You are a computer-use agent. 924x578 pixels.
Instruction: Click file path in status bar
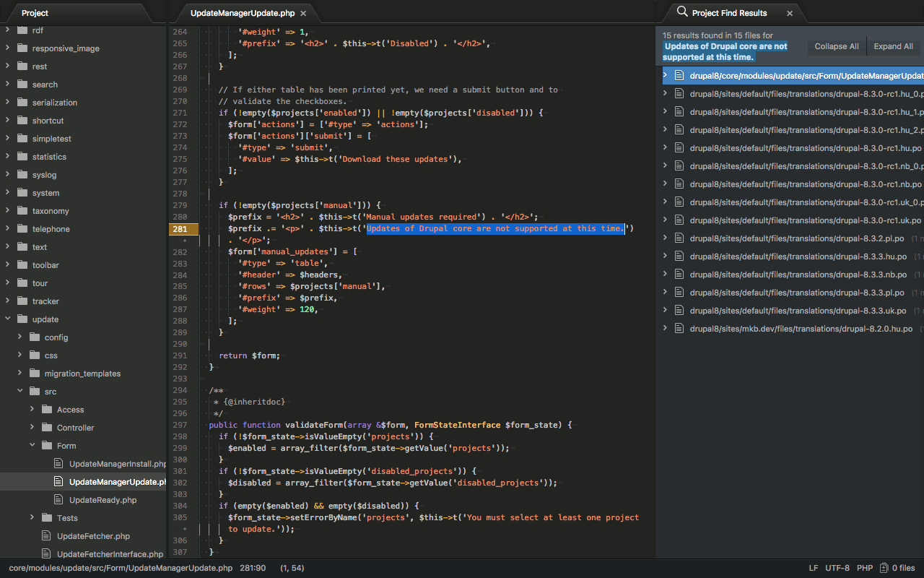point(121,568)
